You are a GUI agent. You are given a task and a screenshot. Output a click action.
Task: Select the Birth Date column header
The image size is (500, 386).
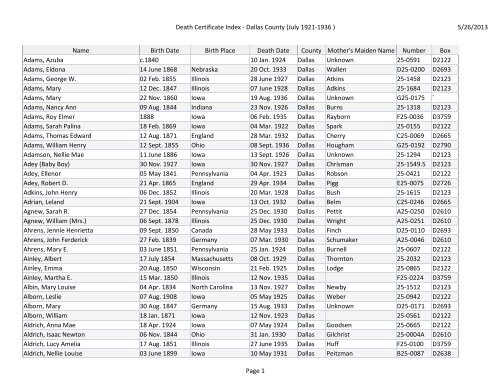point(165,50)
